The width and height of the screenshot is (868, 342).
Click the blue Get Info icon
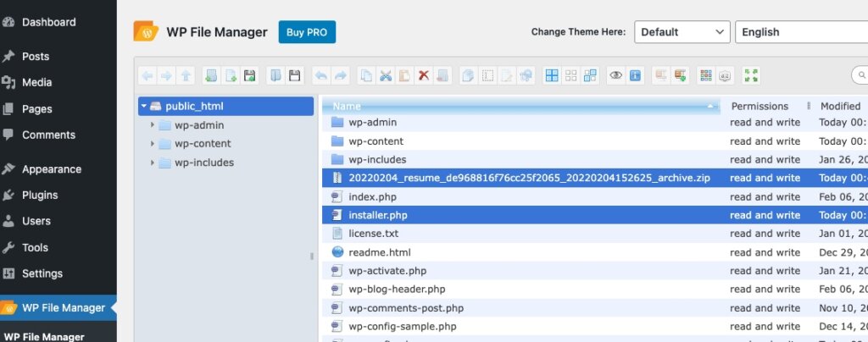[x=635, y=75]
